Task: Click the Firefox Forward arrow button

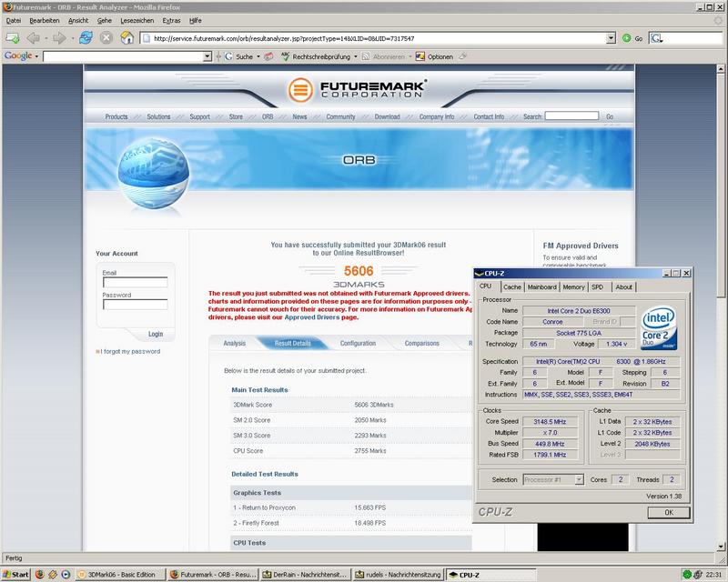Action: [59, 38]
